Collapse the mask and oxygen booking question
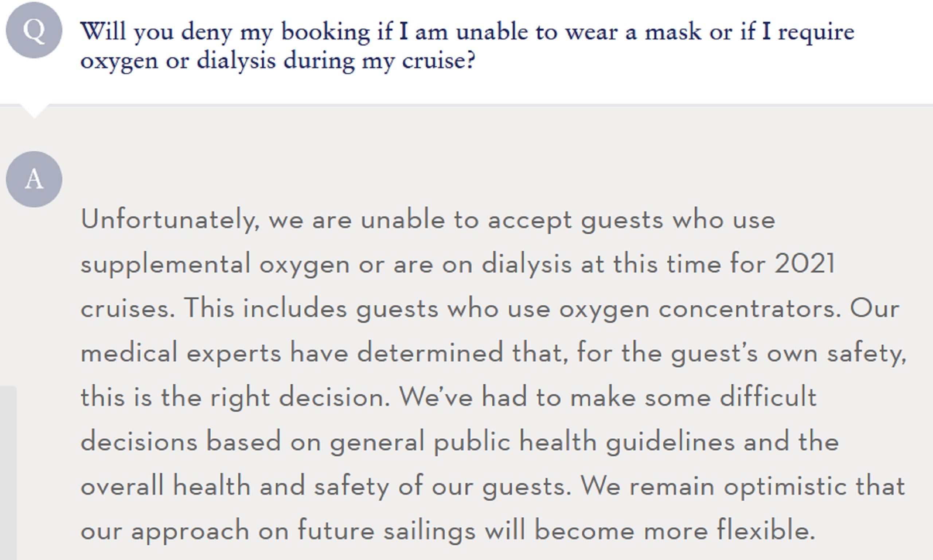The height and width of the screenshot is (560, 933). tap(466, 45)
